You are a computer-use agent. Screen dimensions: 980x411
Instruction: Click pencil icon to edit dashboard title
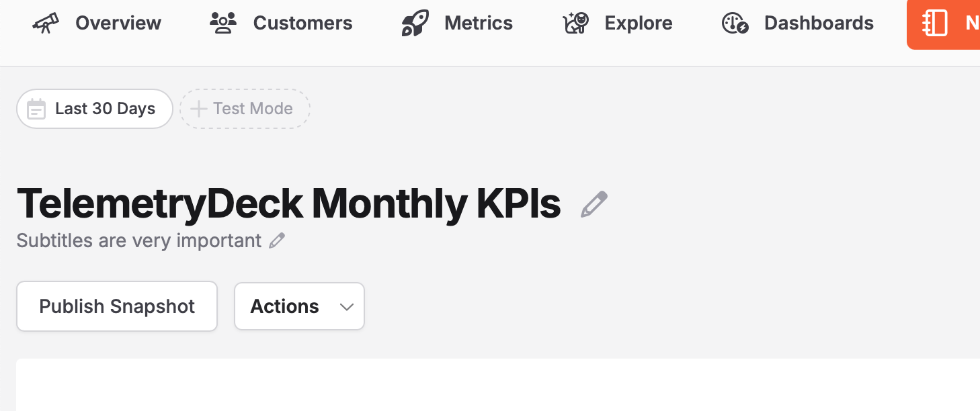(x=594, y=204)
